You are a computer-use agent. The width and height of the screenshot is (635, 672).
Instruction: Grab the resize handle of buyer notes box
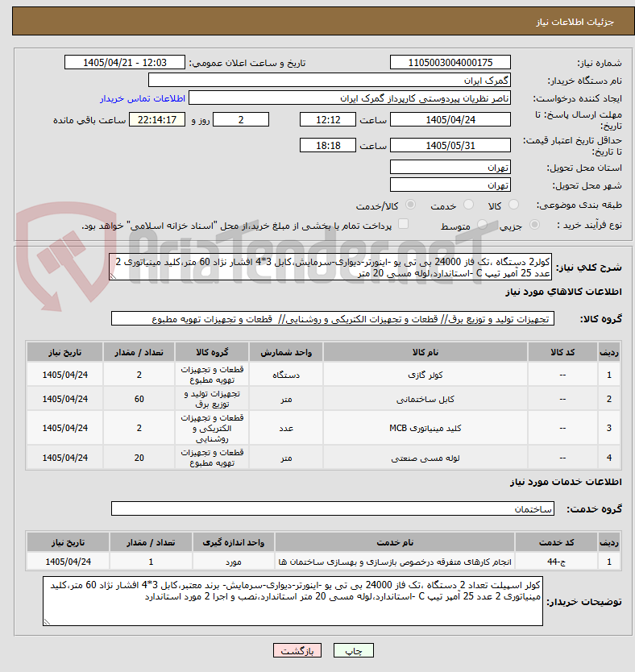pyautogui.click(x=47, y=622)
